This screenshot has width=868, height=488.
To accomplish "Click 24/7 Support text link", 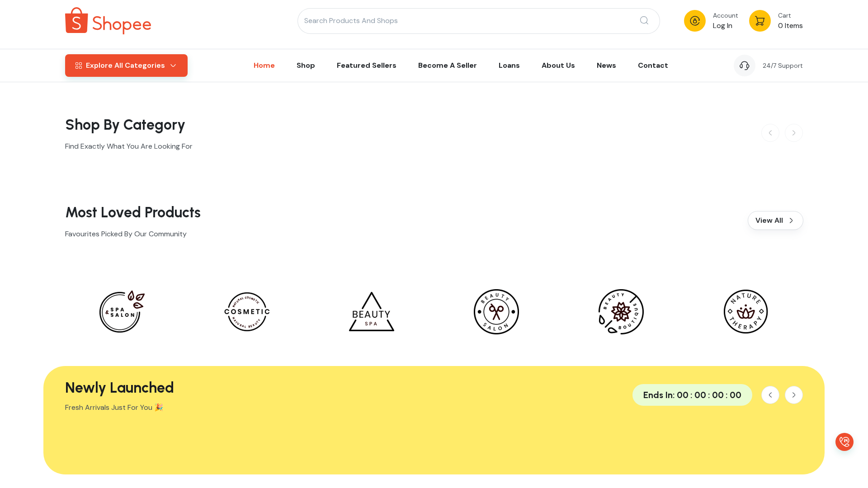I will coord(783,66).
